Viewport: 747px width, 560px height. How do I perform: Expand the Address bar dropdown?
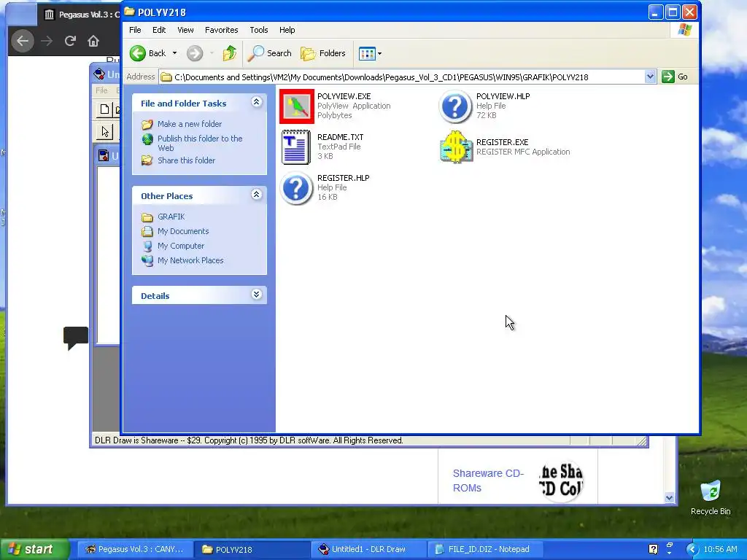650,77
